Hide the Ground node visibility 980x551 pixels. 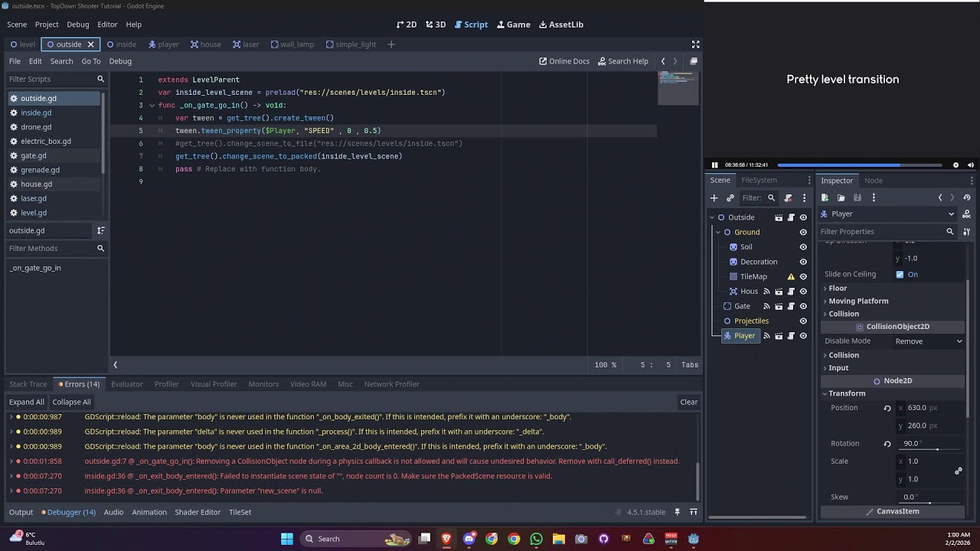803,232
